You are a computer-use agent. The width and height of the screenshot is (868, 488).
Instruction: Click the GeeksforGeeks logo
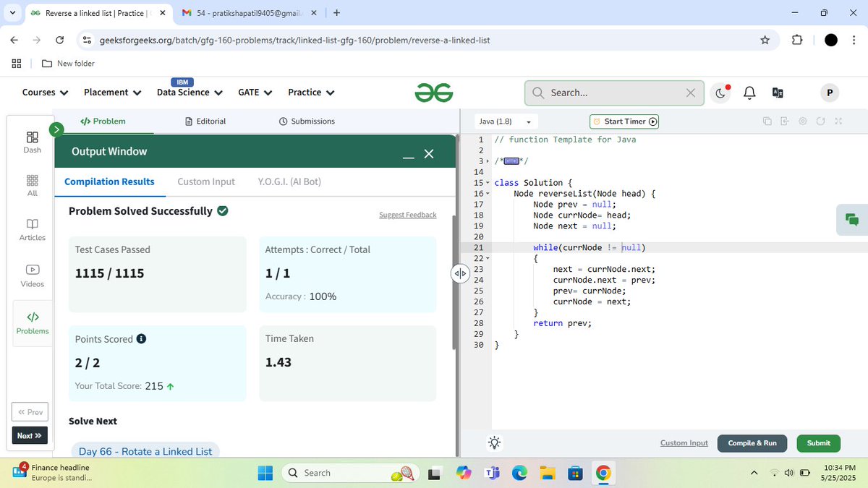(434, 93)
